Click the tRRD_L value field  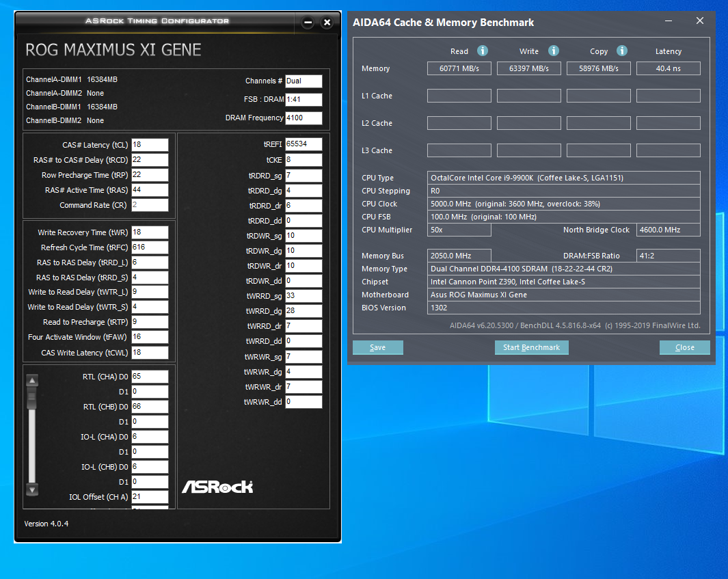150,262
